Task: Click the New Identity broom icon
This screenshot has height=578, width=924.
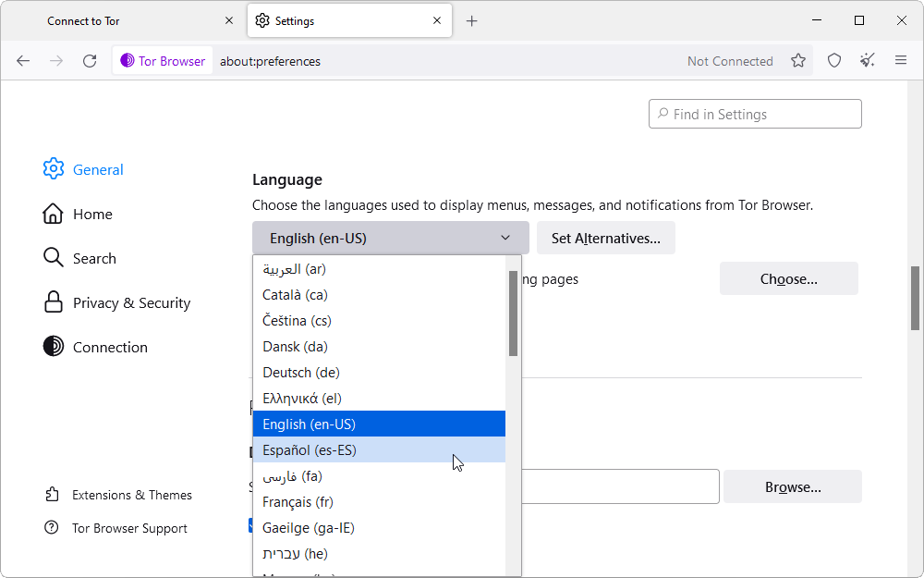Action: (867, 61)
